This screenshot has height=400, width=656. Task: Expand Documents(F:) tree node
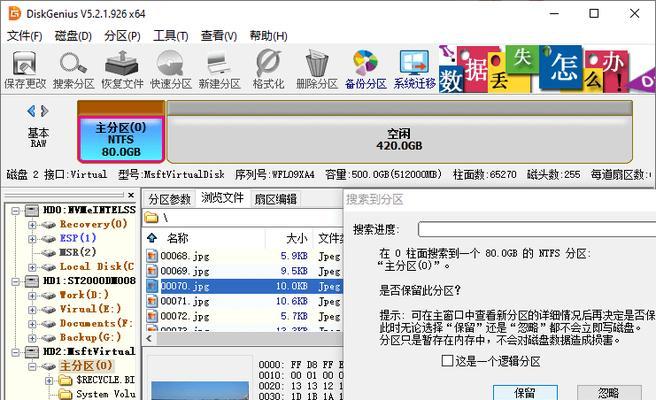click(x=32, y=324)
